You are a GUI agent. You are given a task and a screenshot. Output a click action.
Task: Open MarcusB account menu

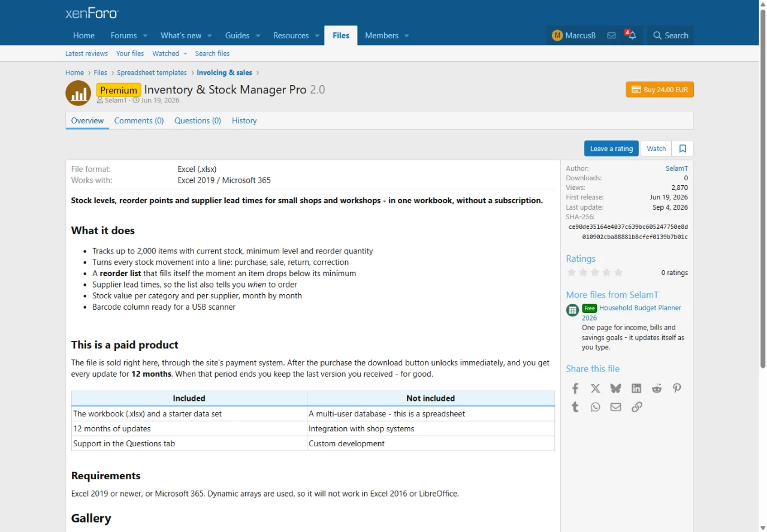tap(573, 35)
